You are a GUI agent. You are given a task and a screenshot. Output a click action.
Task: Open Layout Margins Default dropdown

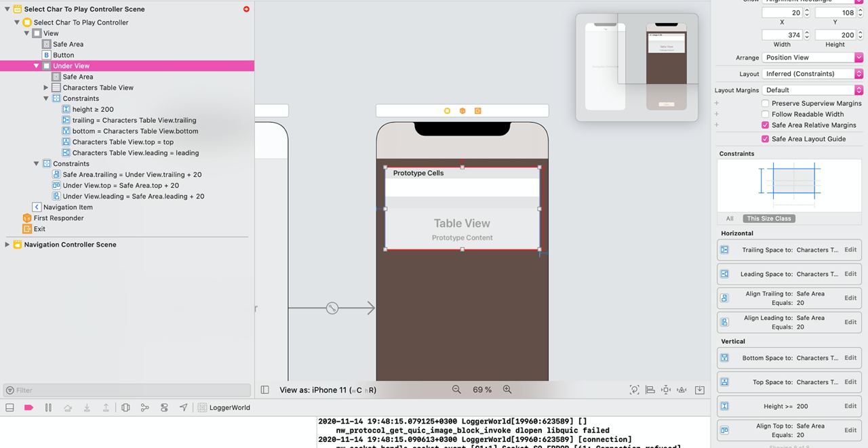812,90
